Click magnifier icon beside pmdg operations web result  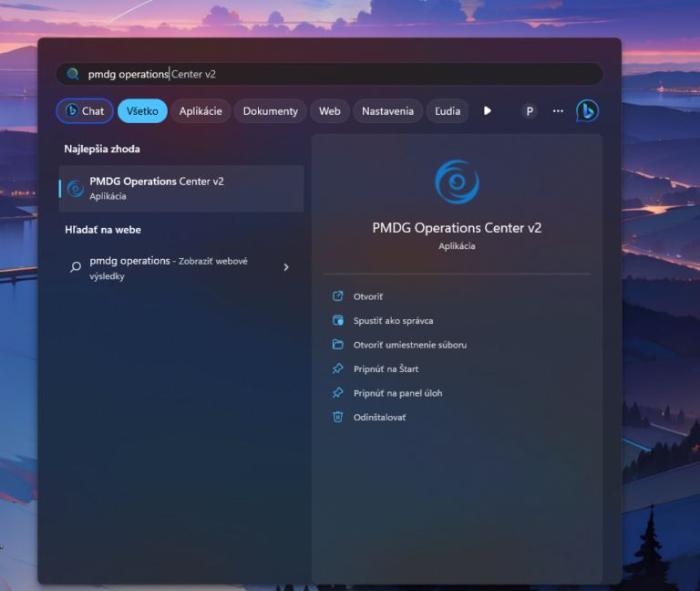pyautogui.click(x=76, y=266)
